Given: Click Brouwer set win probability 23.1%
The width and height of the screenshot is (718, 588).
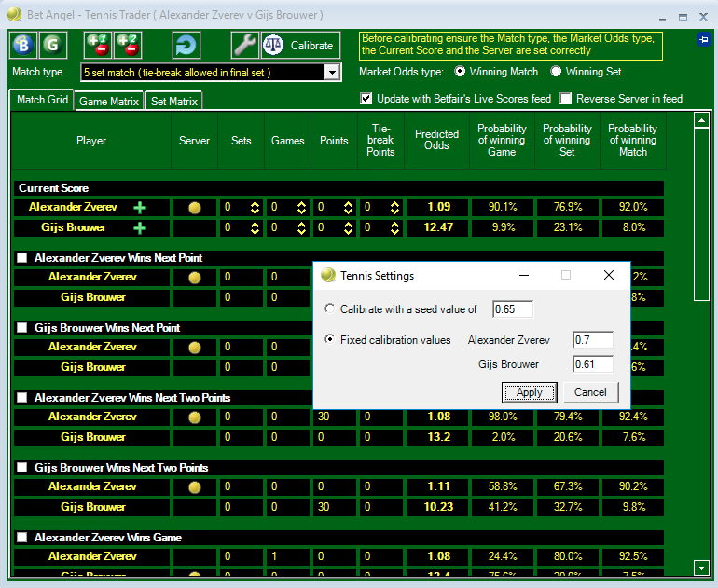Looking at the screenshot, I should 568,227.
